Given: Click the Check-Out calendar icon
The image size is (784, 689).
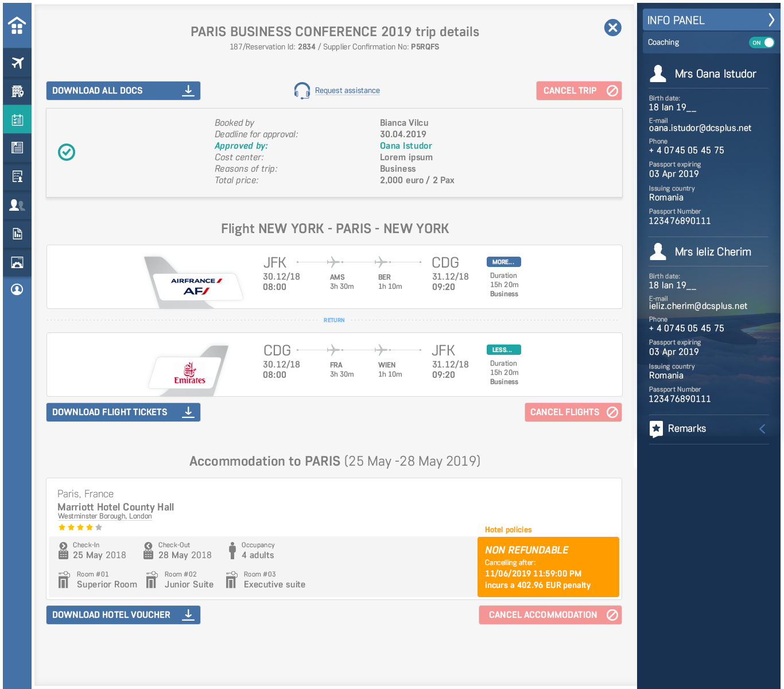Looking at the screenshot, I should pyautogui.click(x=148, y=551).
